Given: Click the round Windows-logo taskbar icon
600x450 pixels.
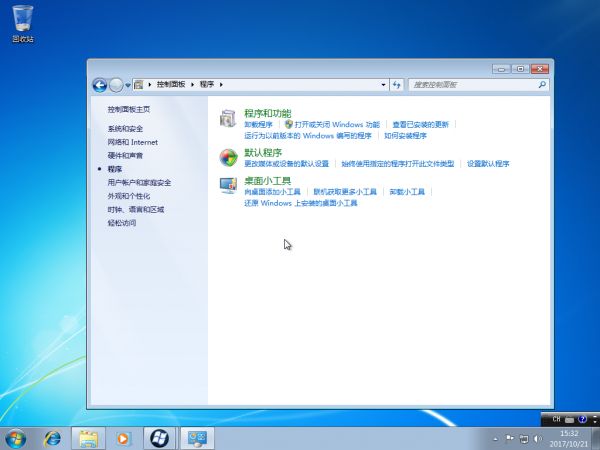Looking at the screenshot, I should point(160,439).
